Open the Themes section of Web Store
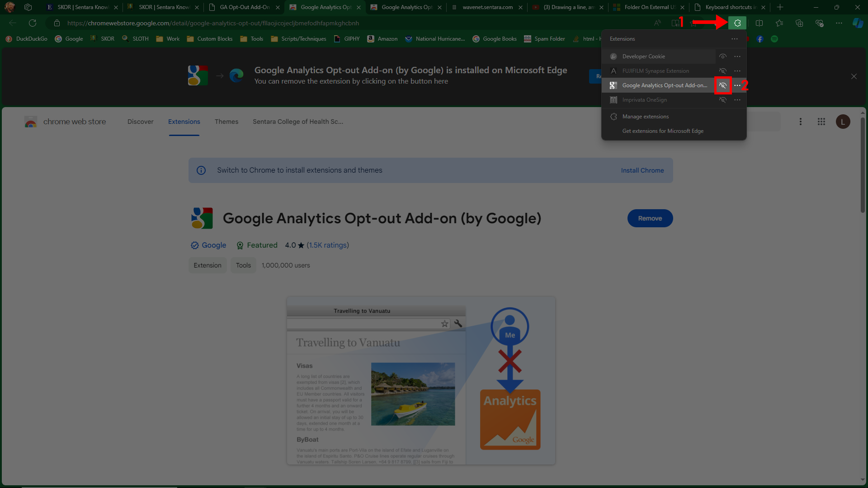868x488 pixels. 226,122
